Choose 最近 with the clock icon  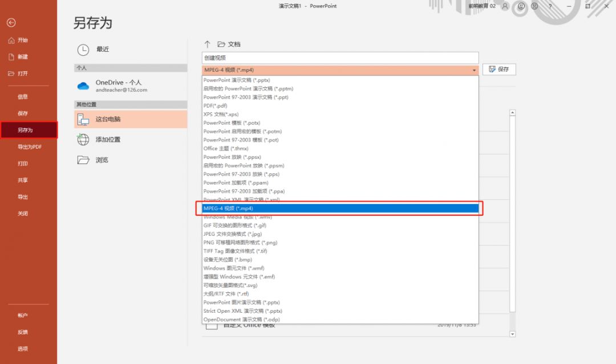click(93, 50)
